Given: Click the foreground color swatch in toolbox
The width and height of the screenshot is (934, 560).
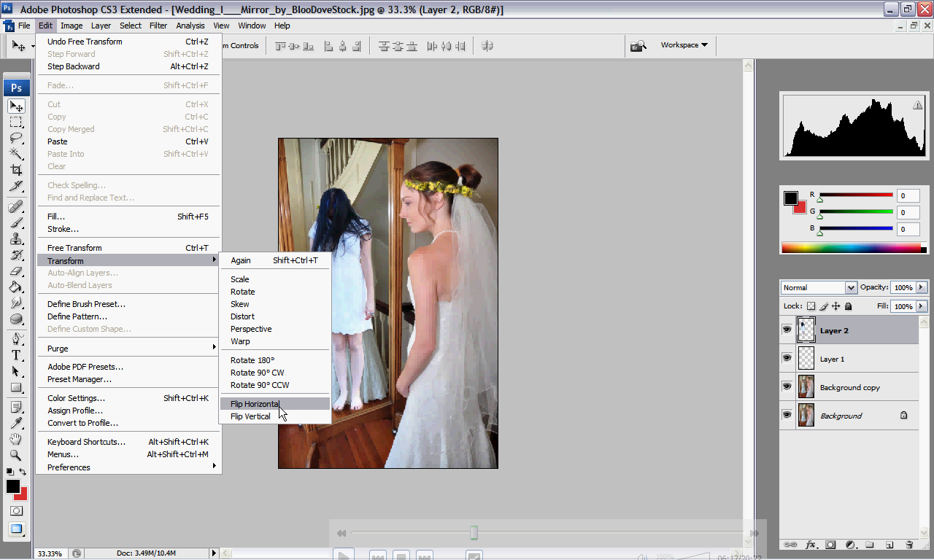Looking at the screenshot, I should (x=13, y=486).
